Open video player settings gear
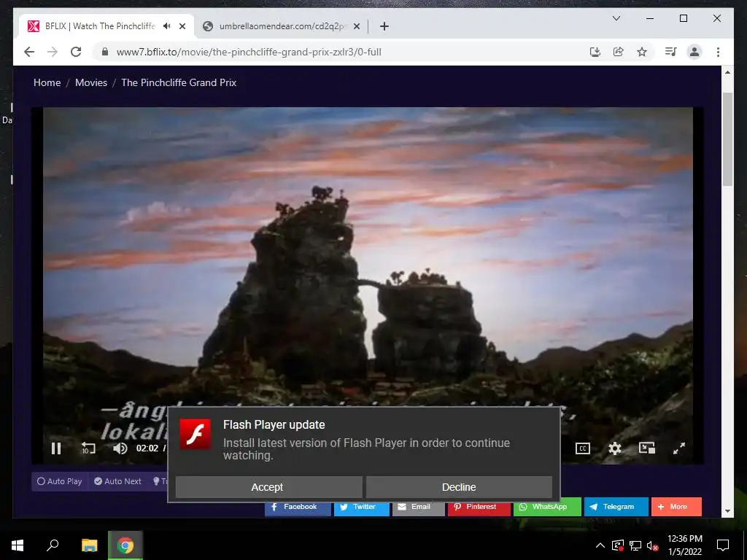This screenshot has width=747, height=560. (x=615, y=448)
